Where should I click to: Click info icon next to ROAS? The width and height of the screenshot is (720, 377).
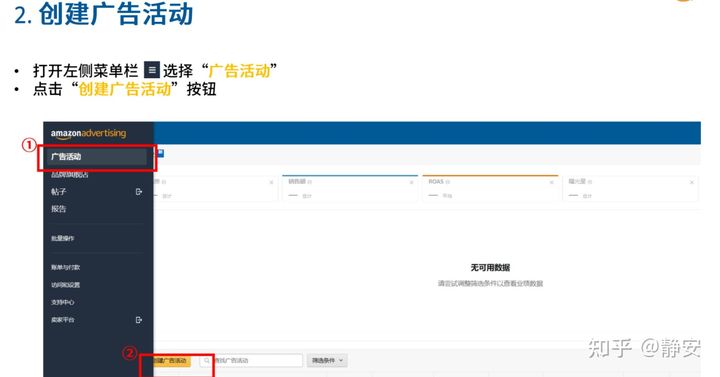point(448,182)
